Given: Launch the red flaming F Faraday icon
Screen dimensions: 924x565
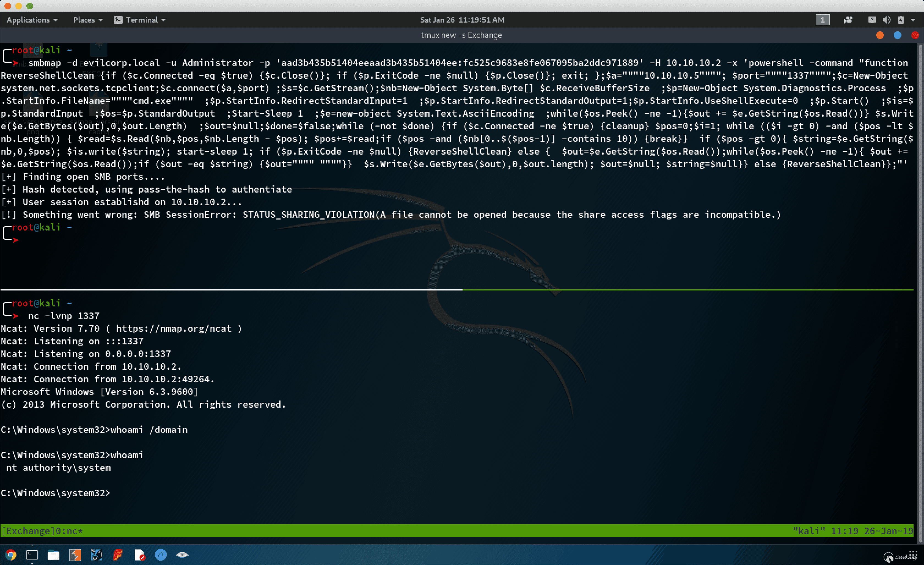Looking at the screenshot, I should pos(118,555).
